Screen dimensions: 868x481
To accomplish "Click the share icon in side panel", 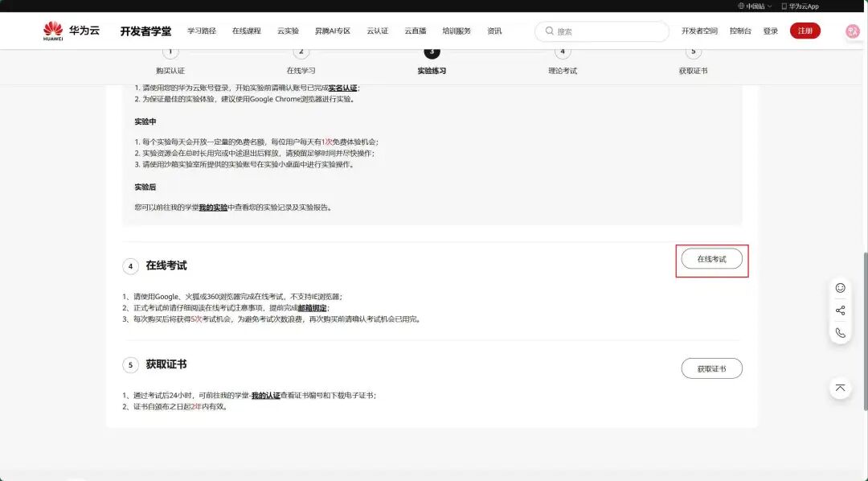I will pyautogui.click(x=841, y=310).
